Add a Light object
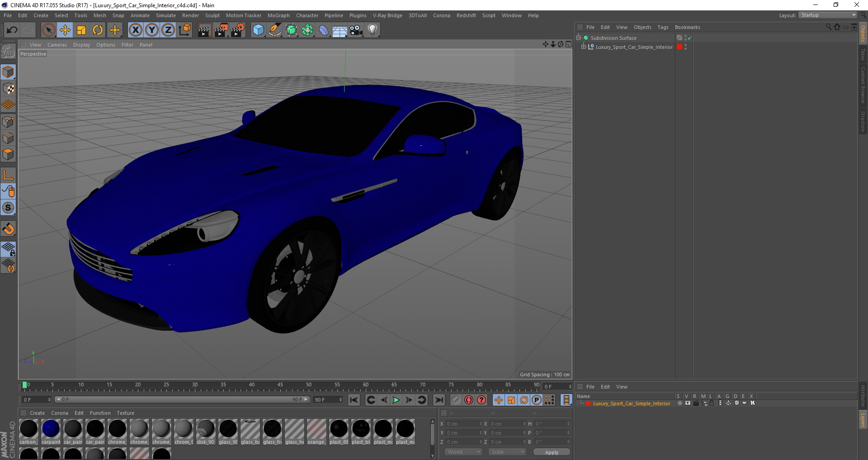This screenshot has height=460, width=868. 373,30
